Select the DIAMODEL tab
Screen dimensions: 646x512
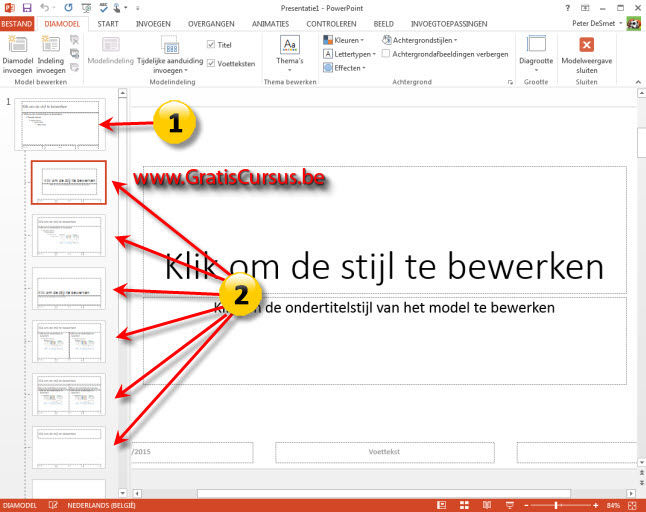coord(62,24)
